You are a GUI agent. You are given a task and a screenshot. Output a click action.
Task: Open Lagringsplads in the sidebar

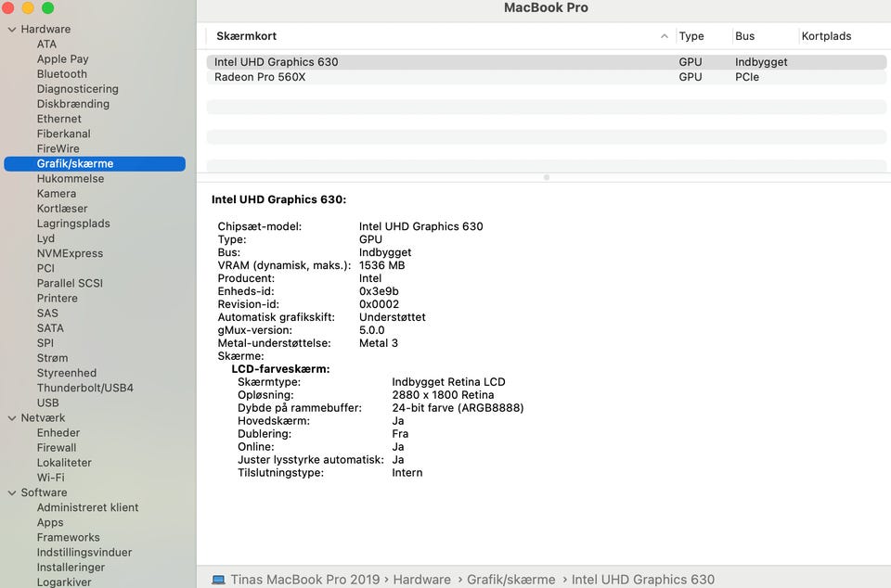(x=73, y=224)
